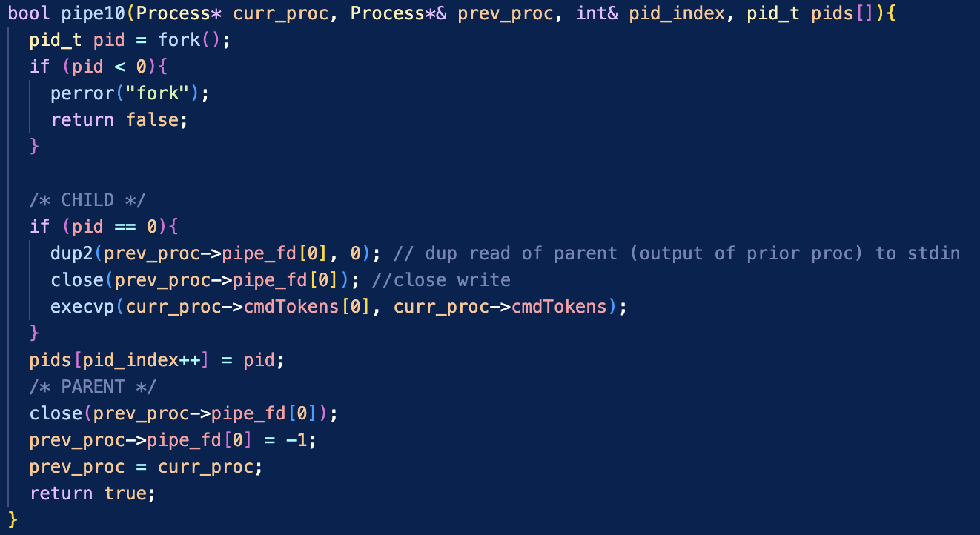Click the PARENT comment
This screenshot has width=980, height=535.
coord(93,387)
